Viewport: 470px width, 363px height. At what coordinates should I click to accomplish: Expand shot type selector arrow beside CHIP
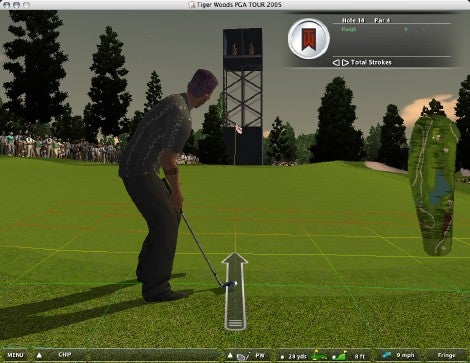[39, 355]
